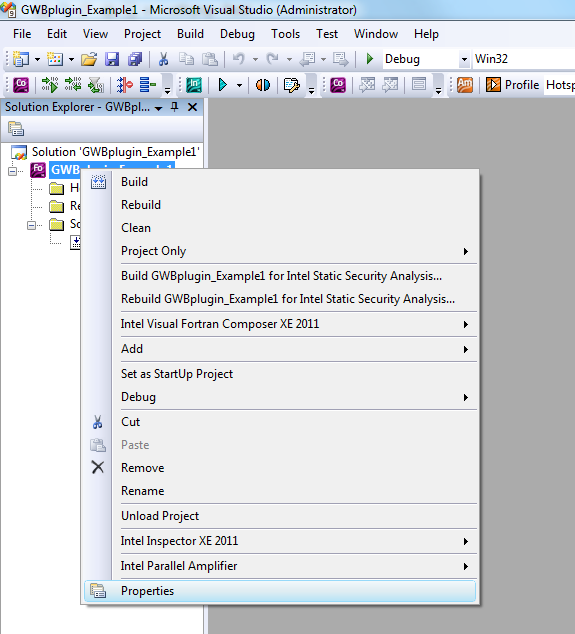This screenshot has width=575, height=634.
Task: Choose Cut from the context menu
Action: tap(280, 422)
